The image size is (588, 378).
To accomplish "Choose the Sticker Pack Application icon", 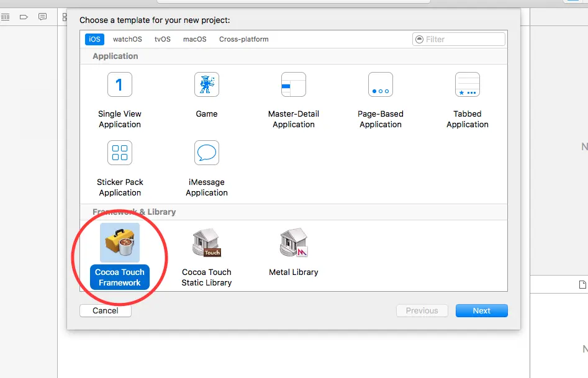I will pos(120,153).
